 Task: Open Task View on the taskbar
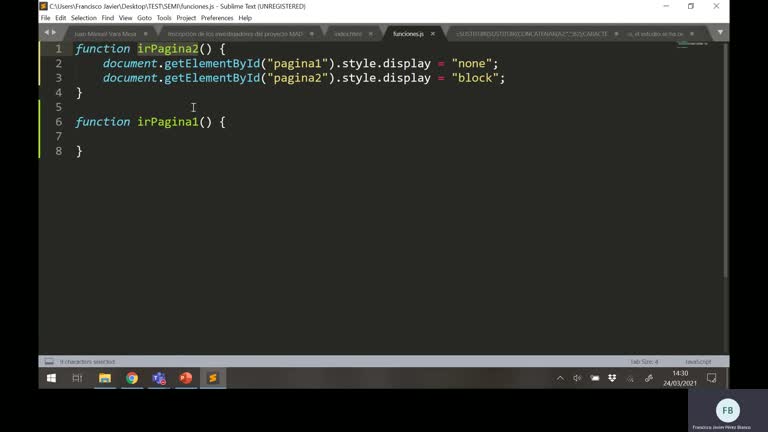78,378
